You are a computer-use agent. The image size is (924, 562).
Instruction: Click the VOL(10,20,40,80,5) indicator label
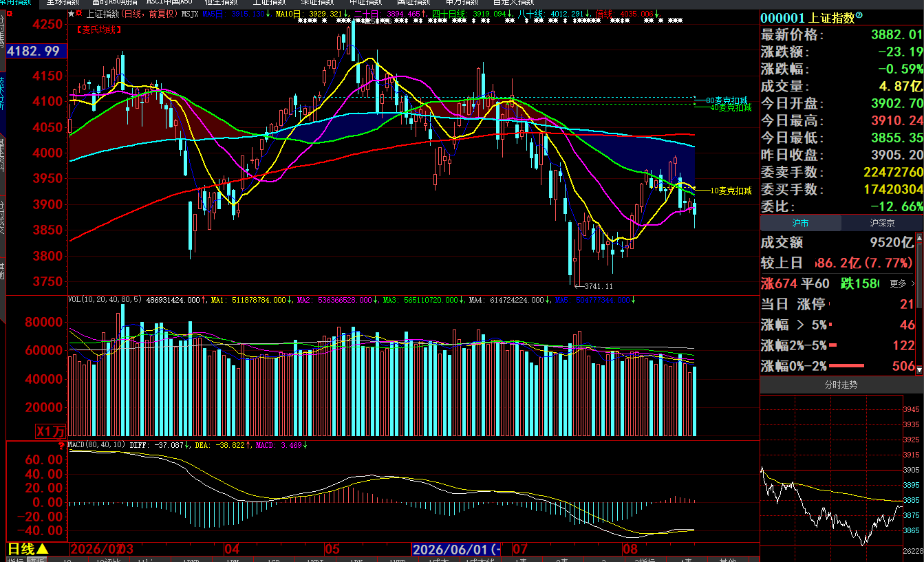click(x=105, y=300)
